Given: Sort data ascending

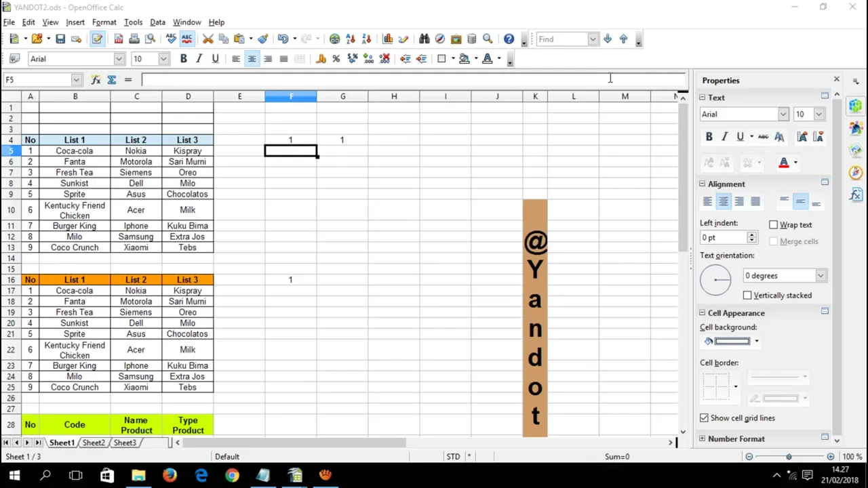Looking at the screenshot, I should 351,39.
